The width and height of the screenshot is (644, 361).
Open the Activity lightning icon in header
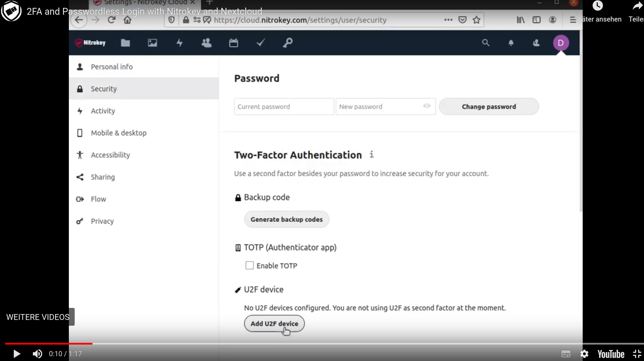pyautogui.click(x=179, y=43)
